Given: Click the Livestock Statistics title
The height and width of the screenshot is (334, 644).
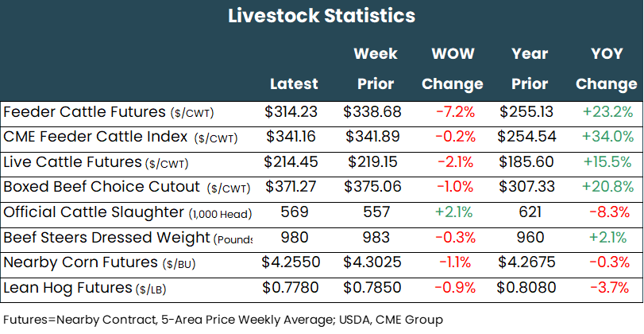Looking at the screenshot, I should coord(322,16).
